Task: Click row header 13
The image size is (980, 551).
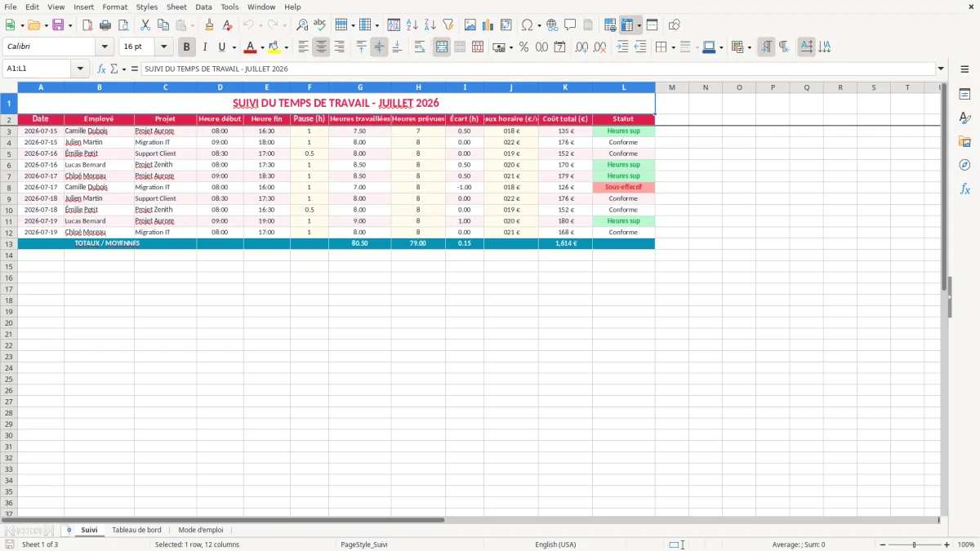Action: pos(9,243)
